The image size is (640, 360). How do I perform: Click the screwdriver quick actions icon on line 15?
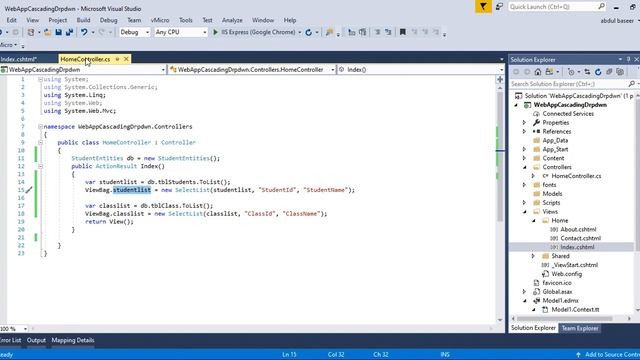pyautogui.click(x=29, y=190)
